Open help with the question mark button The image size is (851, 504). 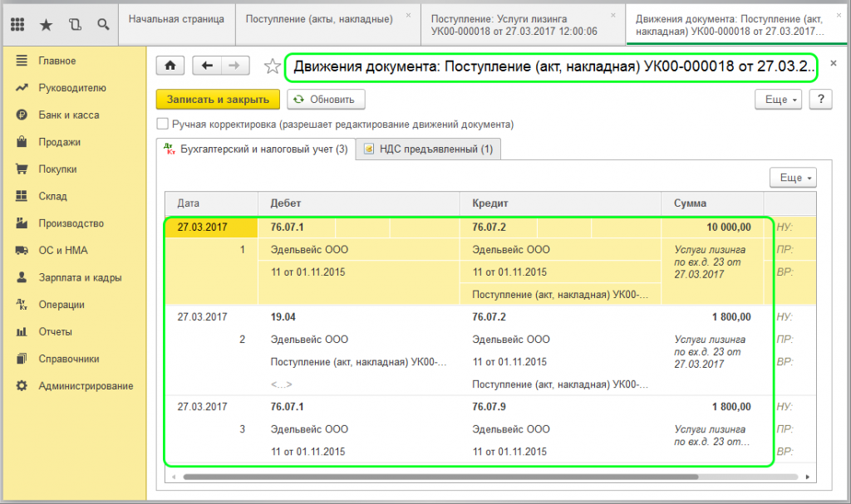point(820,100)
